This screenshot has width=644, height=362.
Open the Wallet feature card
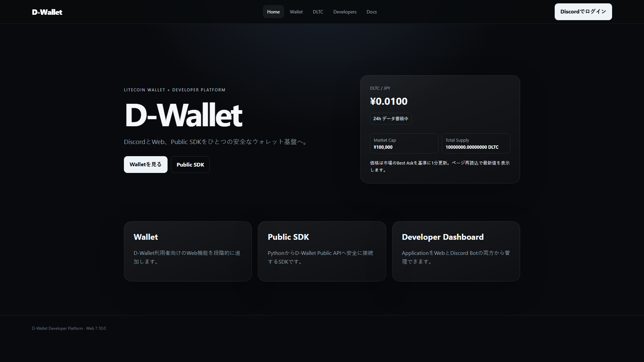pyautogui.click(x=188, y=251)
